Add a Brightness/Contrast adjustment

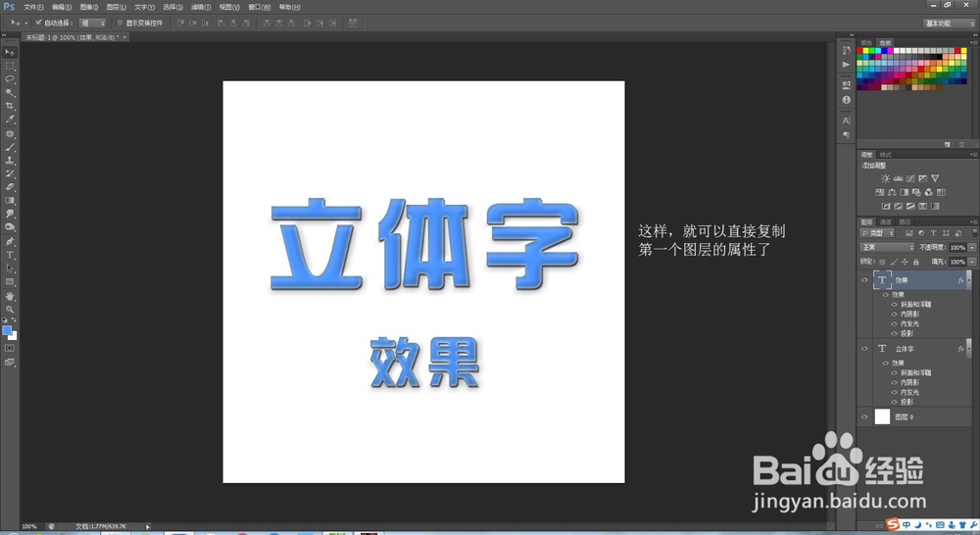(x=886, y=178)
